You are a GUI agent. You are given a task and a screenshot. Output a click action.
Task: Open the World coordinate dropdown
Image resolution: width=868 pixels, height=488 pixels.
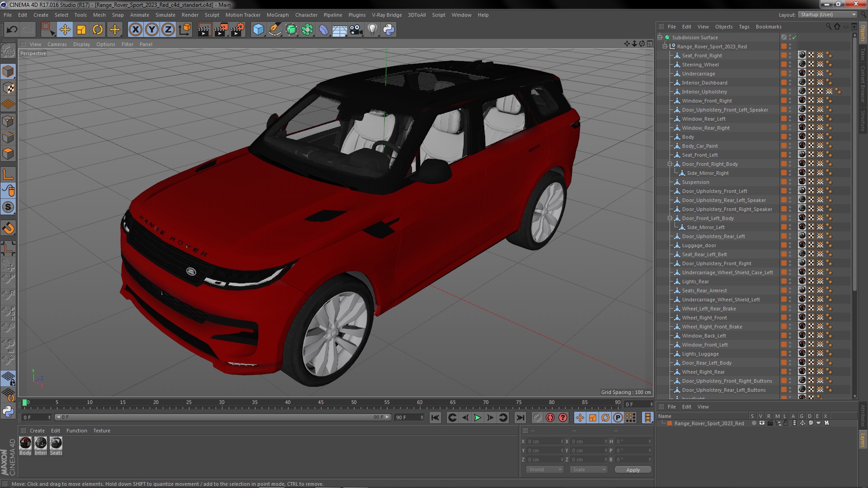tap(545, 470)
